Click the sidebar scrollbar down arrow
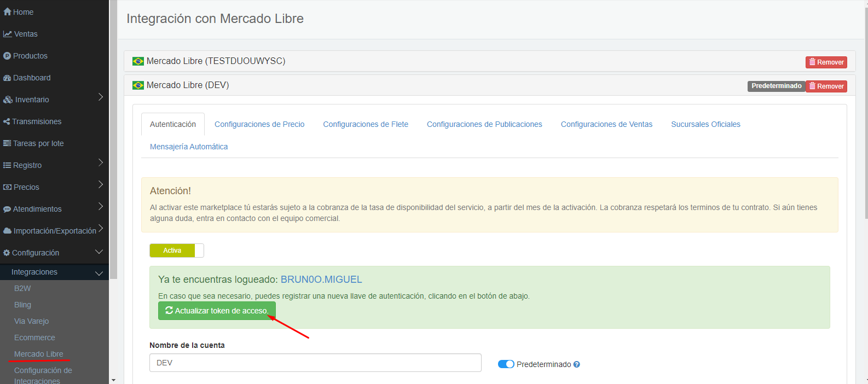868x384 pixels. (113, 380)
